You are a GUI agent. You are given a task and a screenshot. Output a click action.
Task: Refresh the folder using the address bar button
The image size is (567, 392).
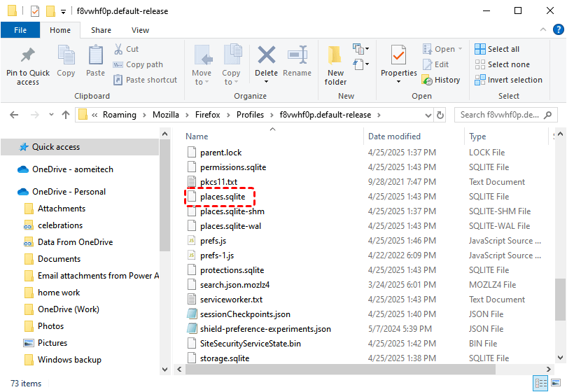tap(440, 115)
